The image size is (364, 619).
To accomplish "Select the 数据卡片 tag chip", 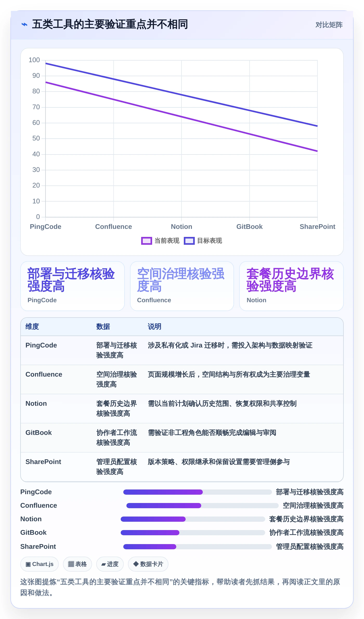I will click(x=148, y=564).
